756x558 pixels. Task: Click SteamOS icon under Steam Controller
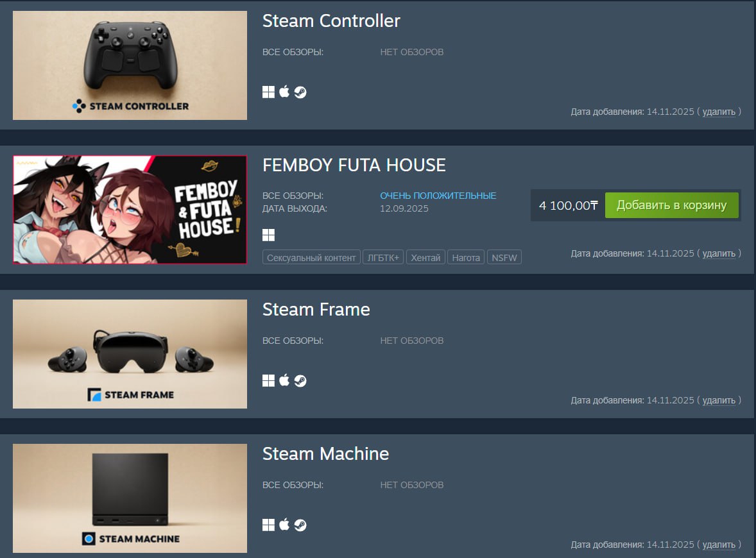(x=300, y=92)
